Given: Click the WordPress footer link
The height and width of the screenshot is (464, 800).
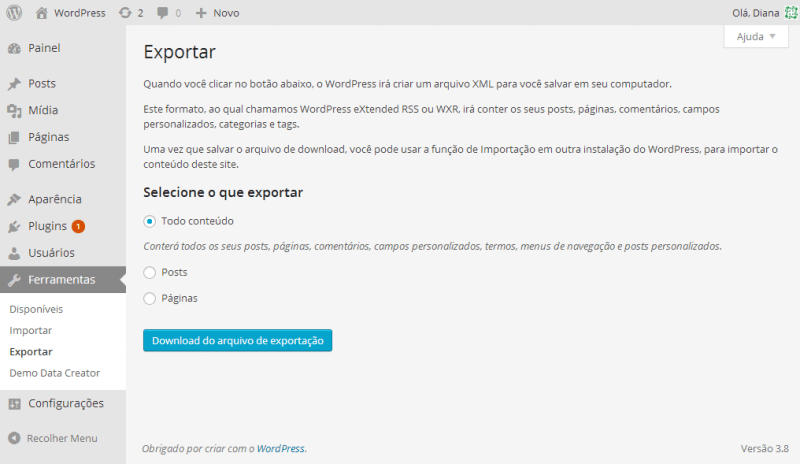Looking at the screenshot, I should 281,449.
